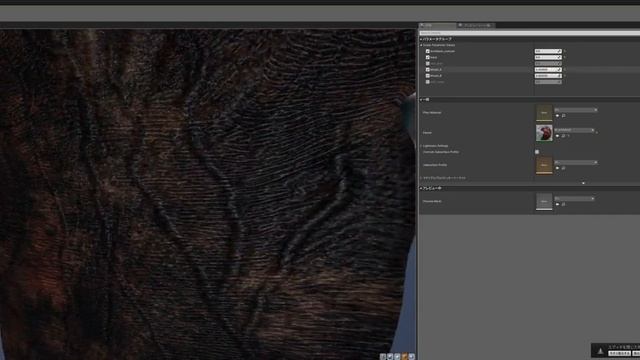Collapse Scalar Parameter Values group
Screen dimensions: 640x360
pyautogui.click(x=422, y=45)
